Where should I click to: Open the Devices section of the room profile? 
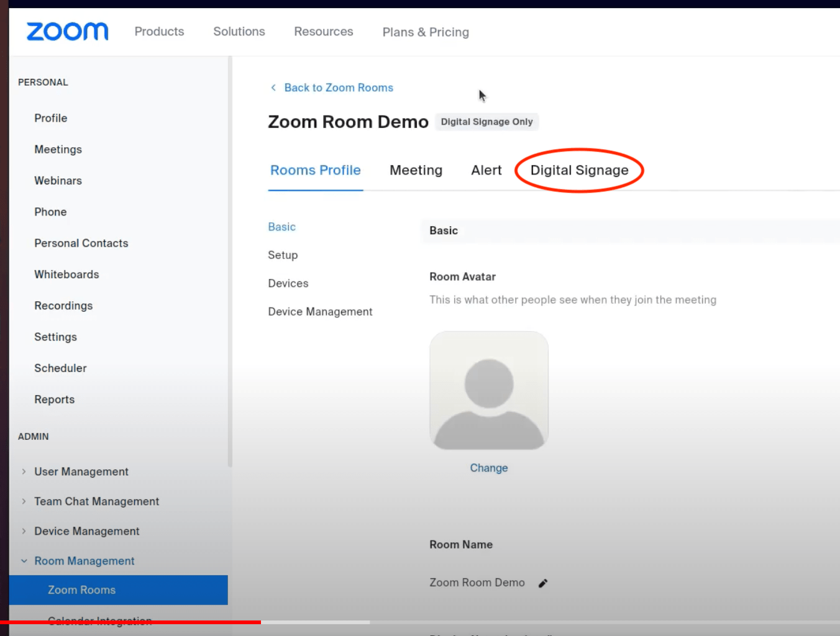[288, 283]
